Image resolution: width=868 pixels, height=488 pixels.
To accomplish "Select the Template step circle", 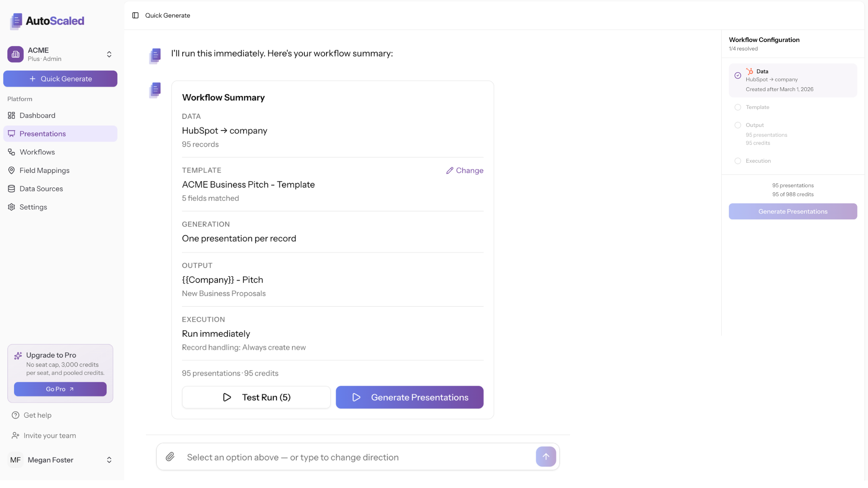I will click(x=738, y=107).
